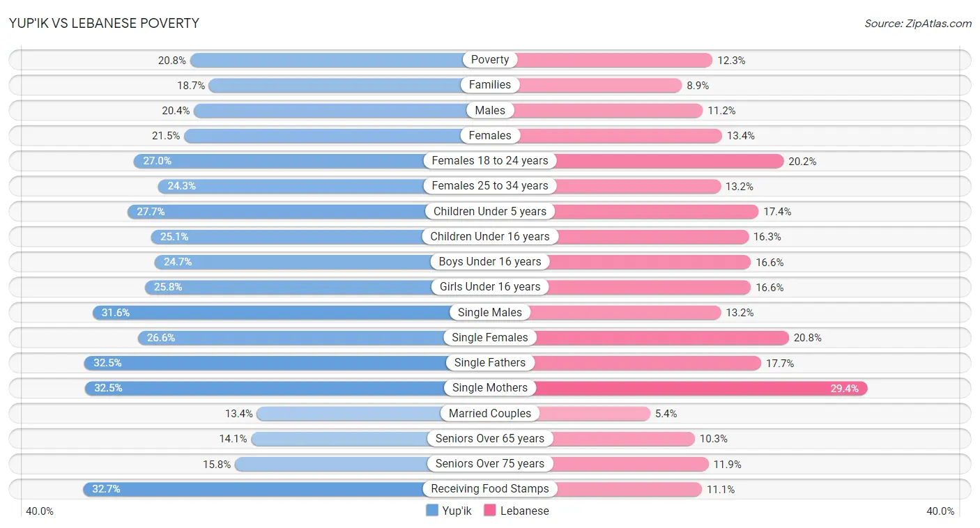This screenshot has height=528, width=980.
Task: Select the Families category label
Action: [490, 85]
